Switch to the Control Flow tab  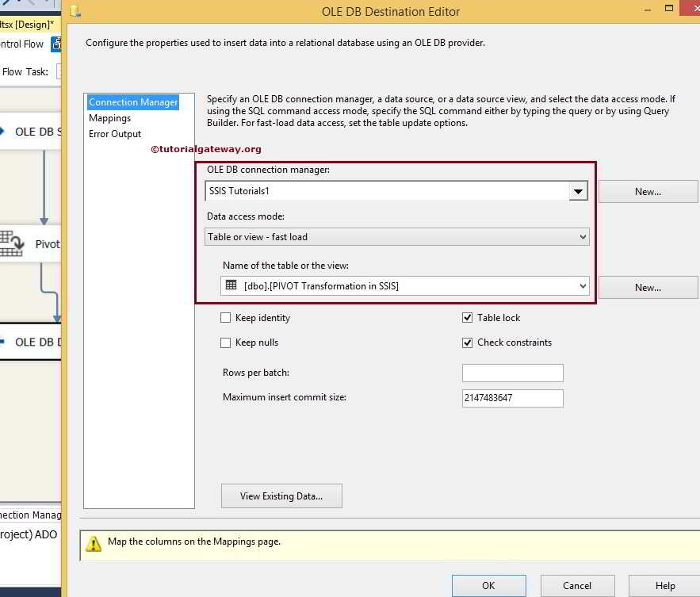(x=22, y=44)
